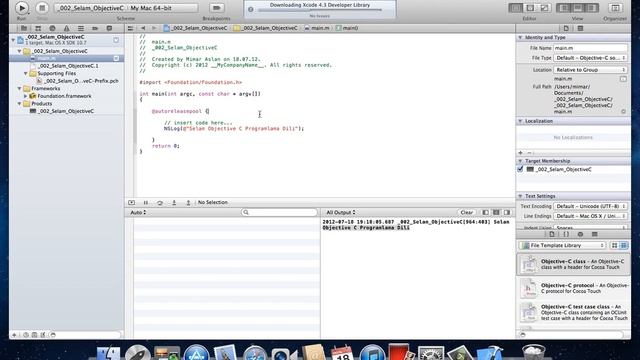This screenshot has height=360, width=640.
Task: Open the Organizer window
Action: 615,8
